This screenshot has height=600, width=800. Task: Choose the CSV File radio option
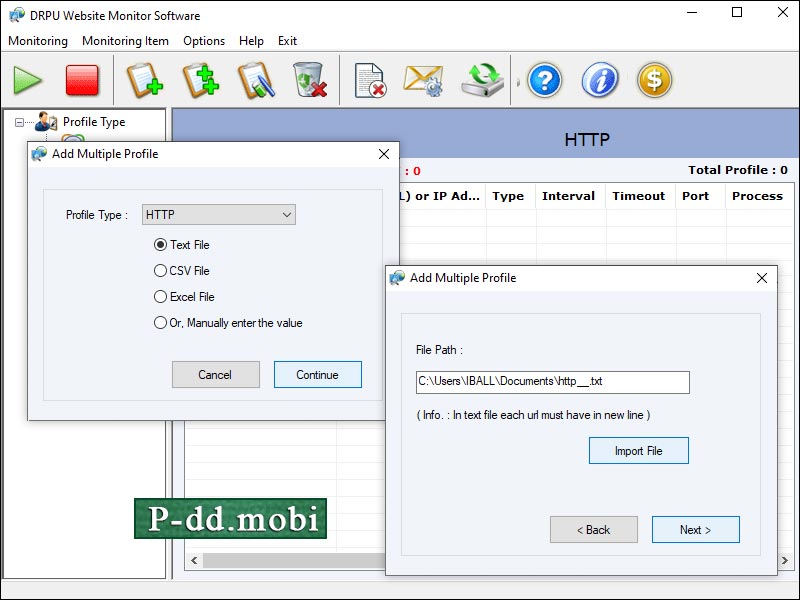point(161,270)
